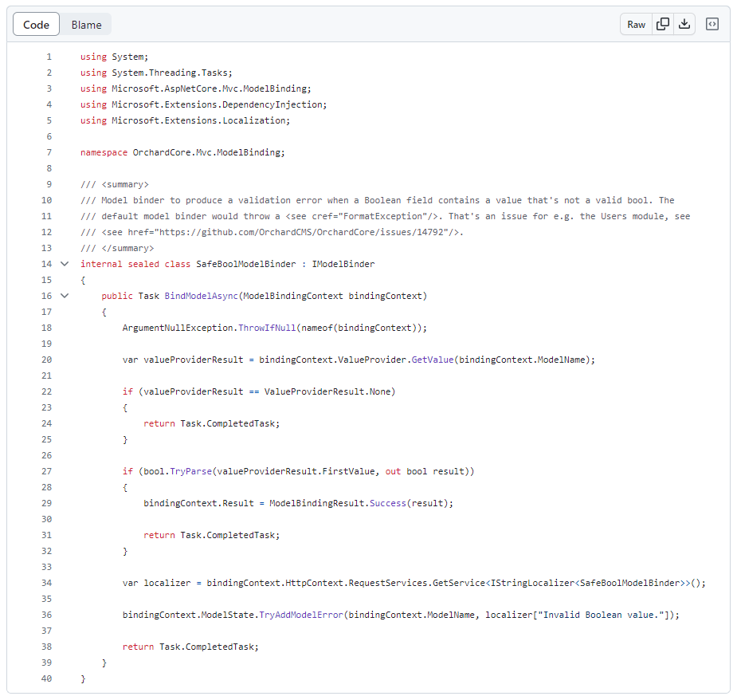Switch to the Code tab
Screen dimensions: 737x700
coord(36,25)
